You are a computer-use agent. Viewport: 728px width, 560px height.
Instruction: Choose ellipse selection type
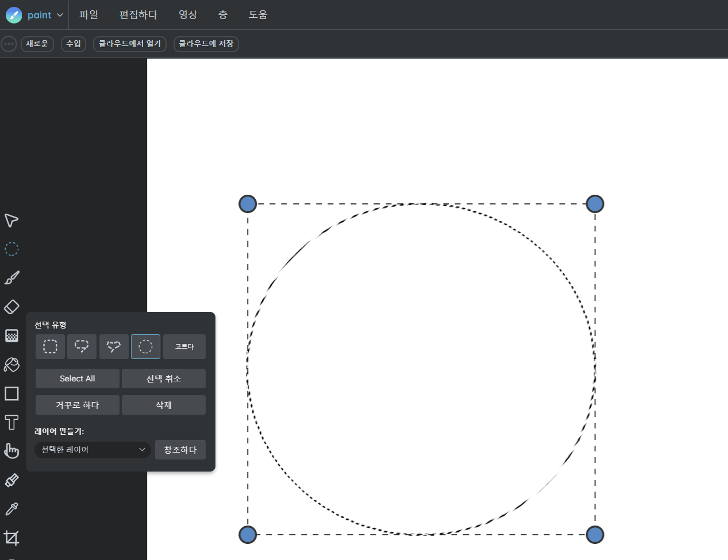[x=145, y=346]
